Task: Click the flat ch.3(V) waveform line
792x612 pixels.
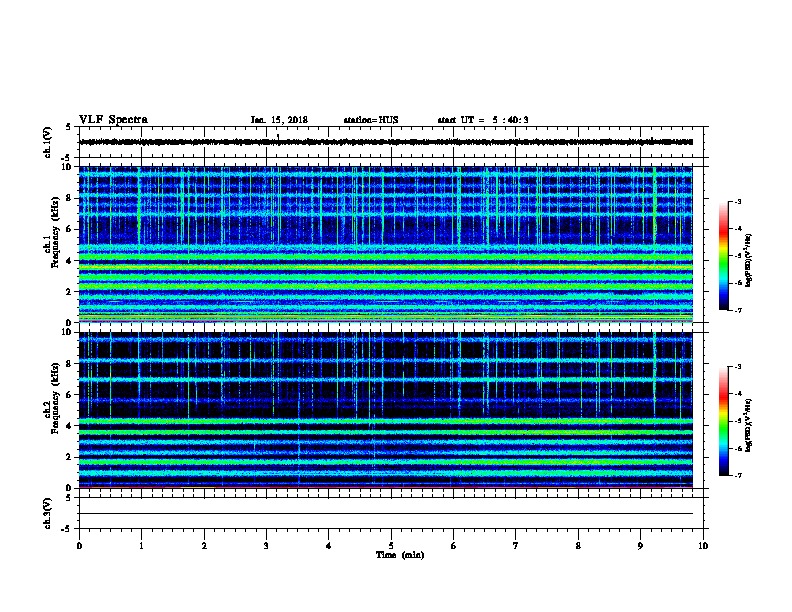Action: 386,514
